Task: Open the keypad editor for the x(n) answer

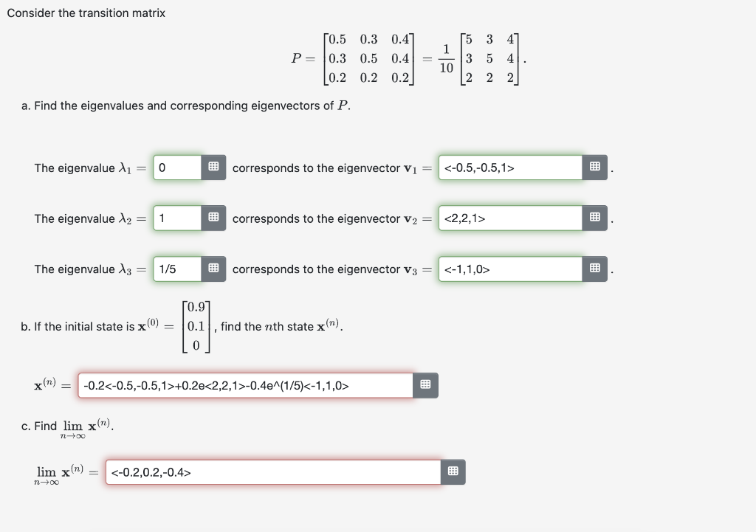Action: pos(425,384)
